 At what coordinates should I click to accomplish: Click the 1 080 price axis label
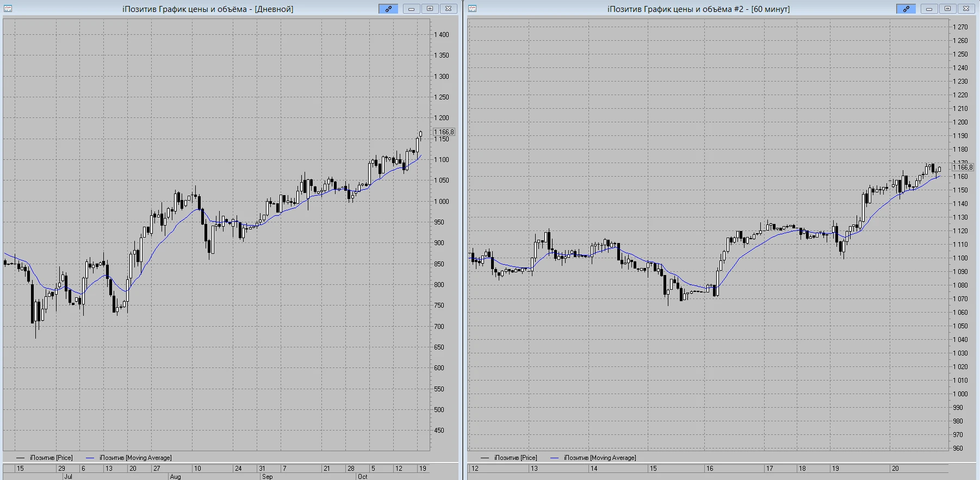click(x=960, y=285)
